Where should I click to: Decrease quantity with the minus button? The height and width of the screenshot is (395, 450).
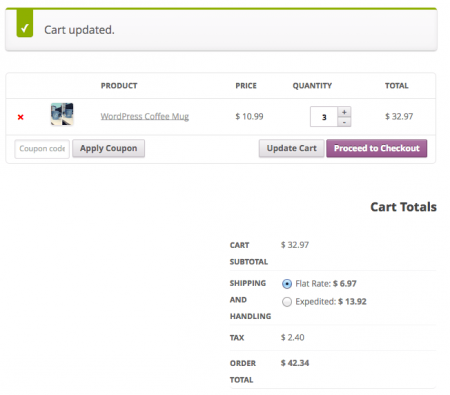pos(344,122)
